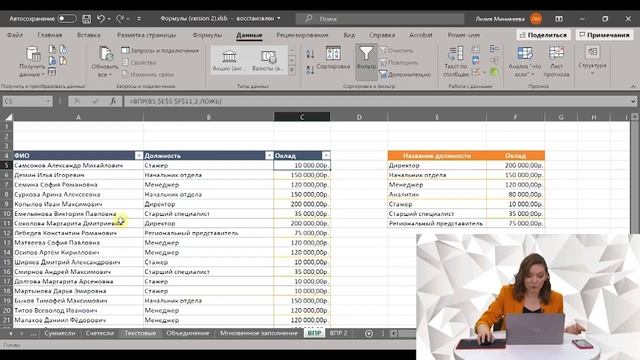Open the ФИО column filter dropdown
The image size is (640, 360).
[139, 156]
